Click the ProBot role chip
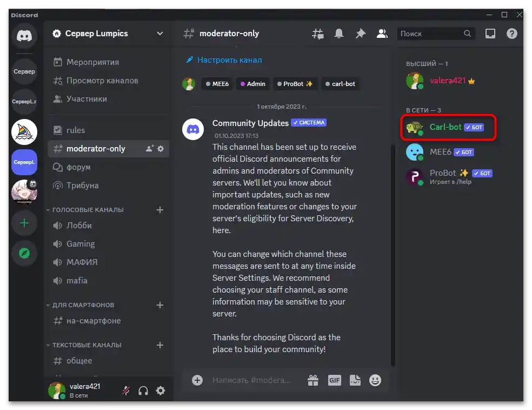 [x=295, y=84]
